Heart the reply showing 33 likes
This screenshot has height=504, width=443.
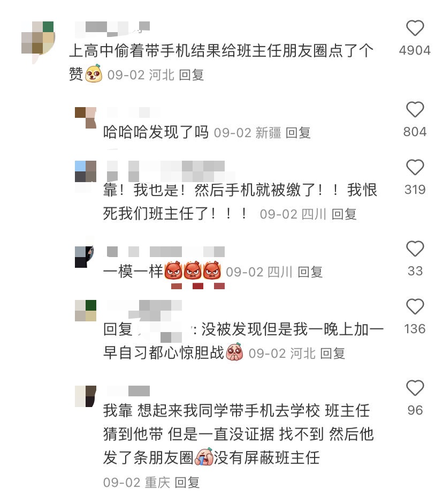(x=415, y=249)
